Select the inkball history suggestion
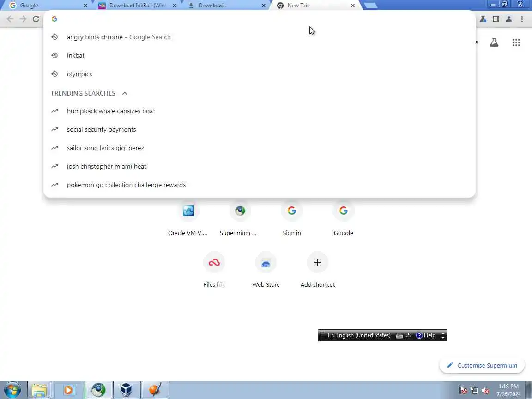Viewport: 532px width, 399px height. coord(260,55)
